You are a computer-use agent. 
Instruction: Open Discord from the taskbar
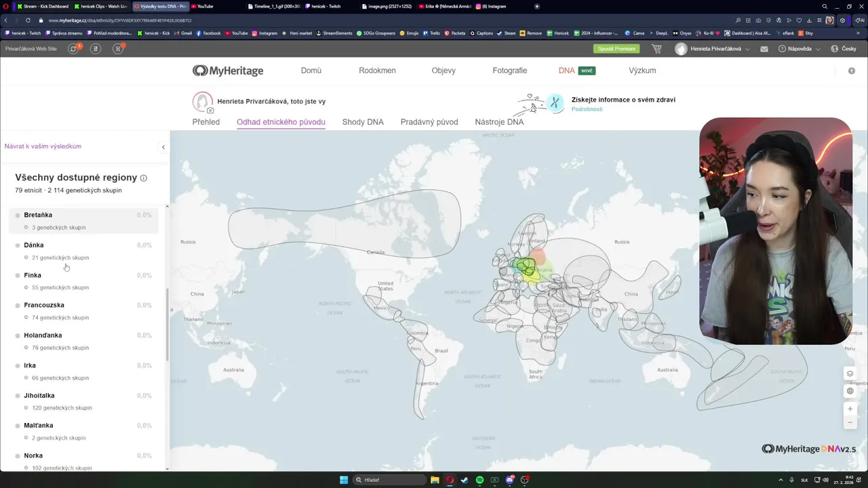[x=510, y=480]
